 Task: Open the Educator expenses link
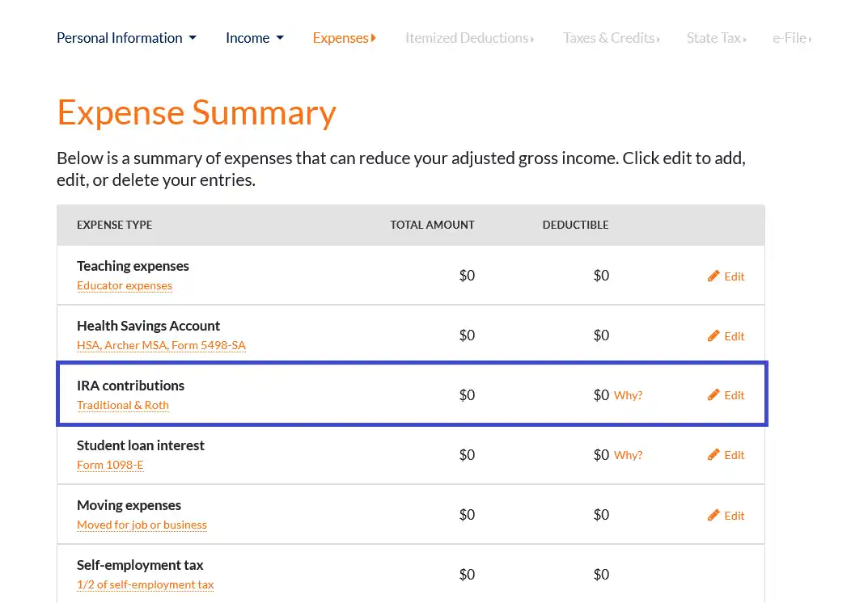pyautogui.click(x=125, y=285)
